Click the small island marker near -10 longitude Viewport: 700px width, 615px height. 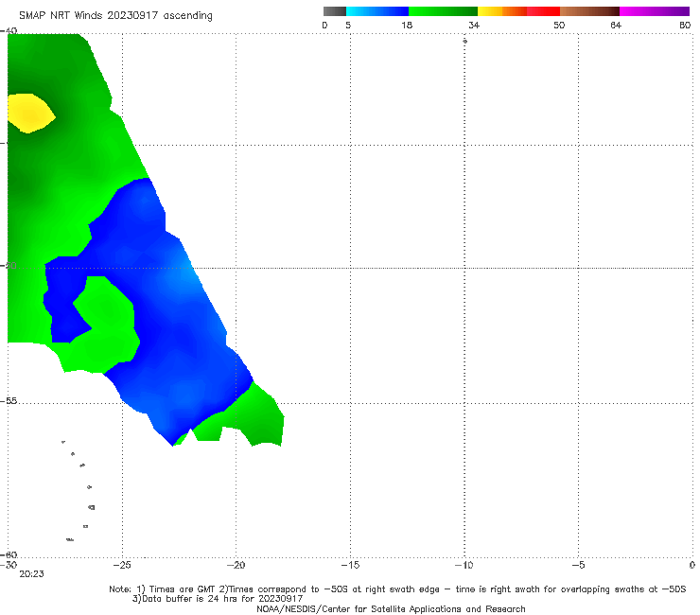pyautogui.click(x=464, y=41)
